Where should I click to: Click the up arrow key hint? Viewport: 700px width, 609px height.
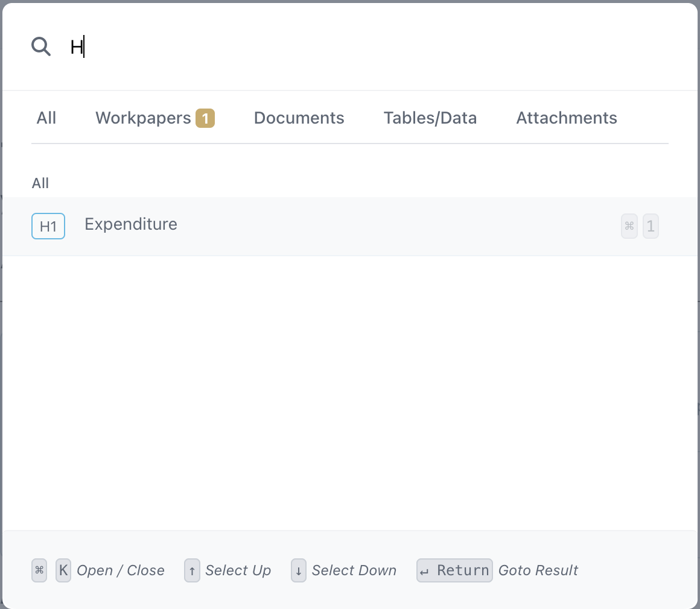(192, 570)
